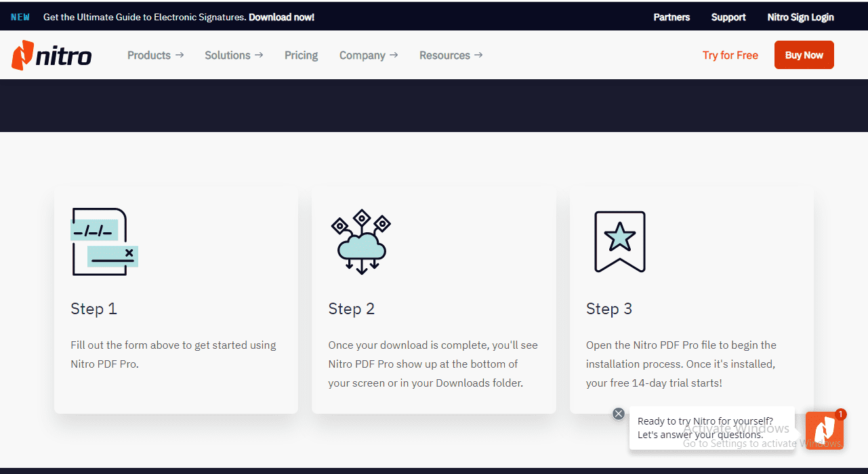Open the Nitro chat widget icon

tap(825, 430)
